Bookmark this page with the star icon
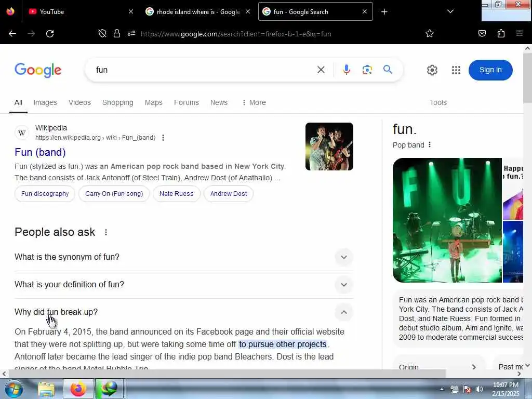Image resolution: width=532 pixels, height=399 pixels. [430, 33]
